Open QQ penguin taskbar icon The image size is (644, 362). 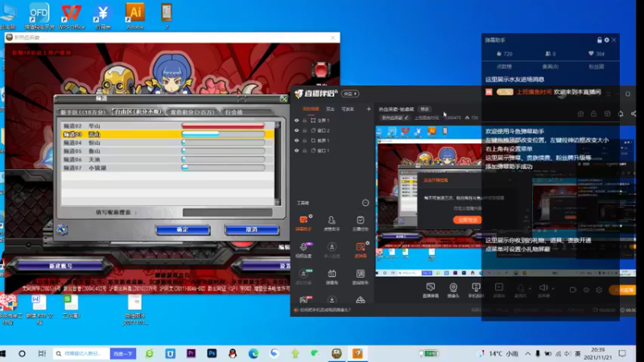(233, 353)
